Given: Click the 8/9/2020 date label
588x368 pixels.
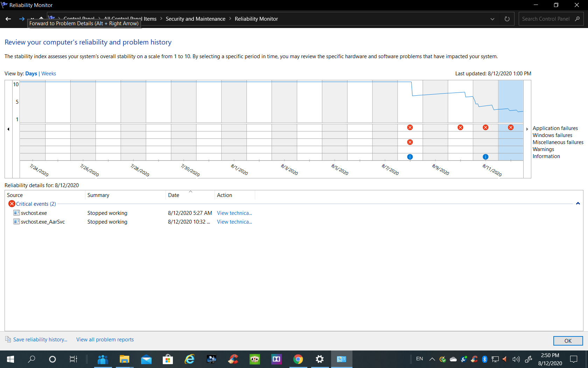Looking at the screenshot, I should [441, 170].
